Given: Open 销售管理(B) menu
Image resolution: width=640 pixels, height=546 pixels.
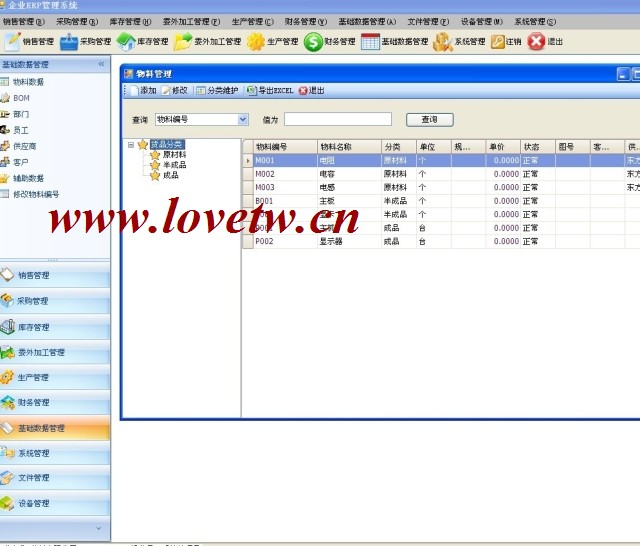Looking at the screenshot, I should click(23, 22).
